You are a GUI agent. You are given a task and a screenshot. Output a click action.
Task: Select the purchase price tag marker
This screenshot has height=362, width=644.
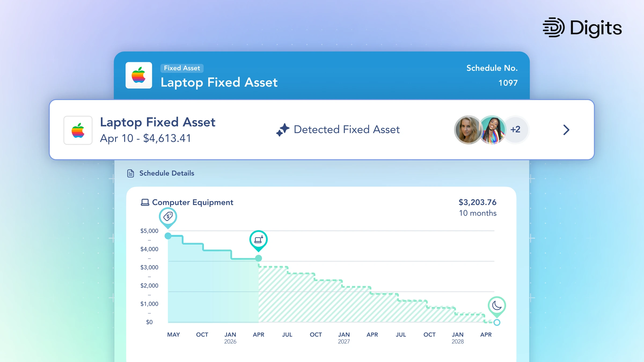pos(168,217)
